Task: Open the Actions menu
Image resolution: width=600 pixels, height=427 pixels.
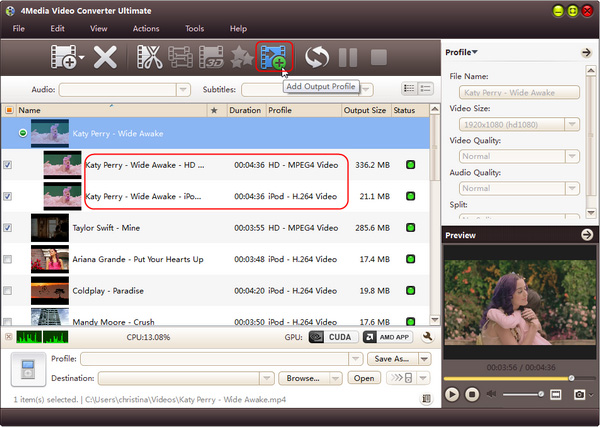Action: click(x=146, y=28)
